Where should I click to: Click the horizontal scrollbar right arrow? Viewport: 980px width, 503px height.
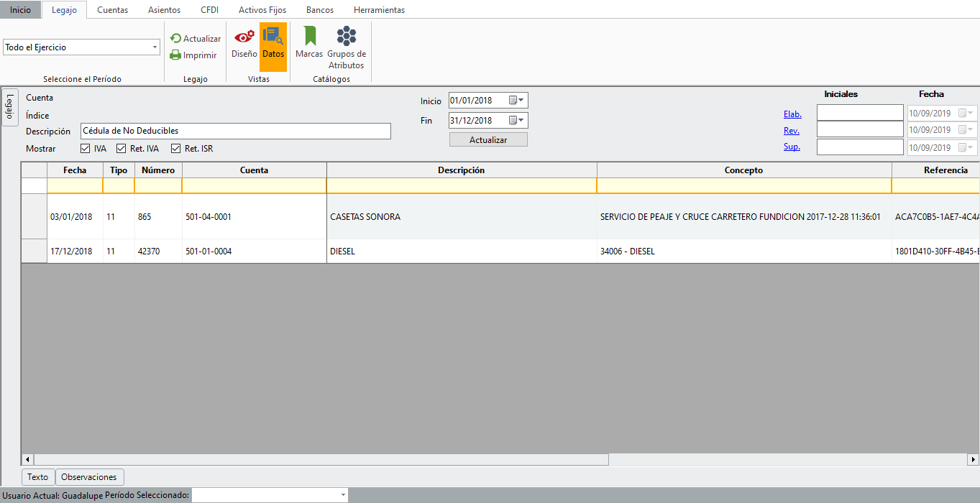973,459
